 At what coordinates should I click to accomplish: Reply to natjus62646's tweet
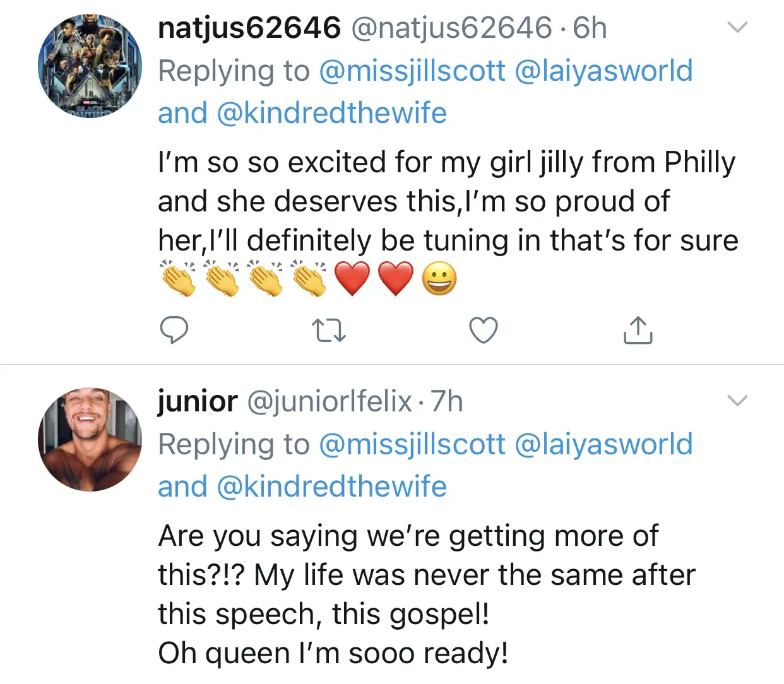[174, 330]
